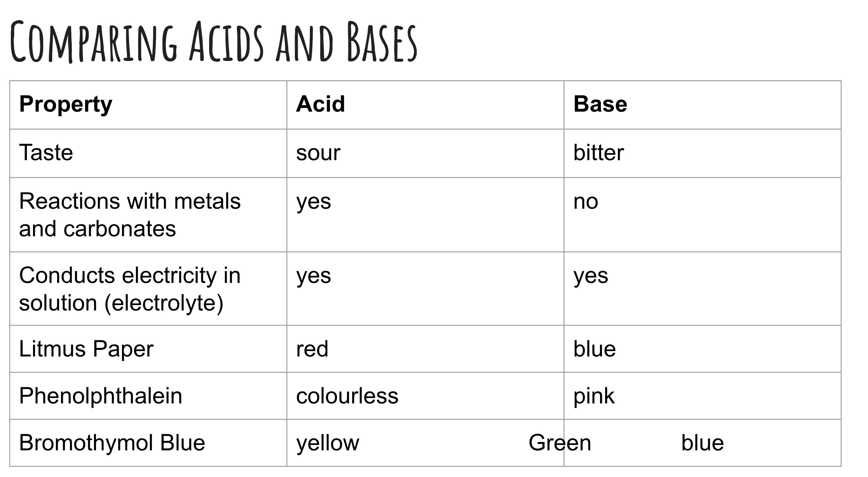
Task: Click "blue" in the Litmus Paper row
Action: click(x=594, y=349)
